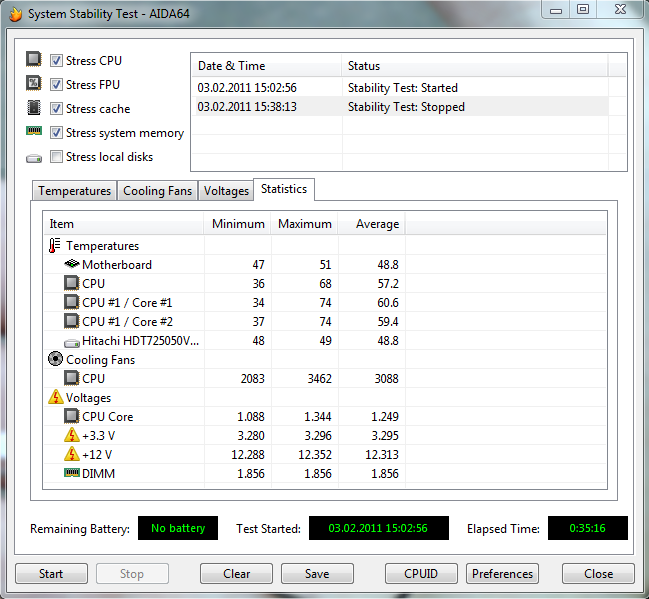
Task: Click the chip icon of CPU fan row
Action: (x=72, y=378)
